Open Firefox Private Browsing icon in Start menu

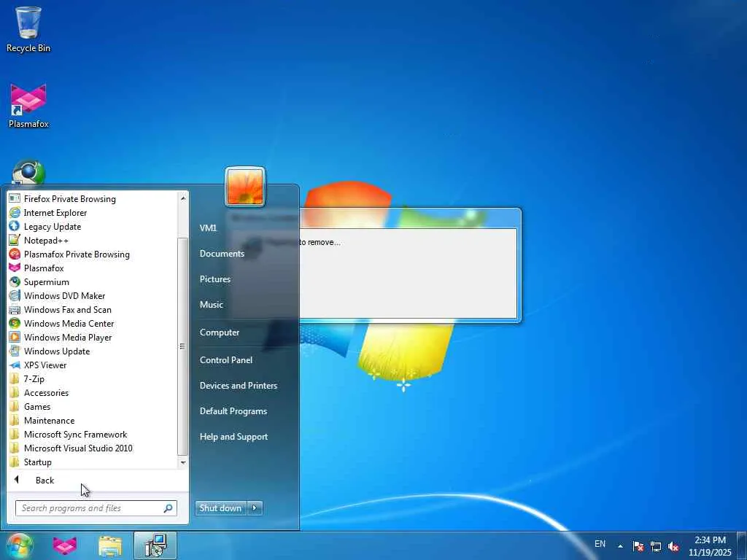tap(15, 198)
